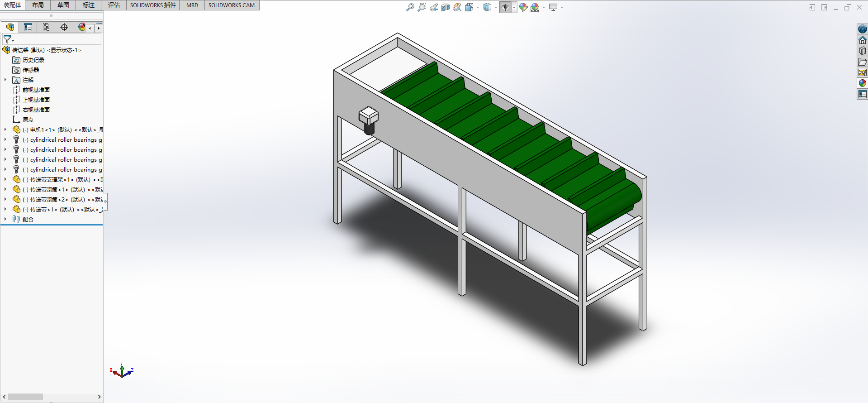This screenshot has width=868, height=403.
Task: Click the View Orientation cube icon
Action: point(469,7)
